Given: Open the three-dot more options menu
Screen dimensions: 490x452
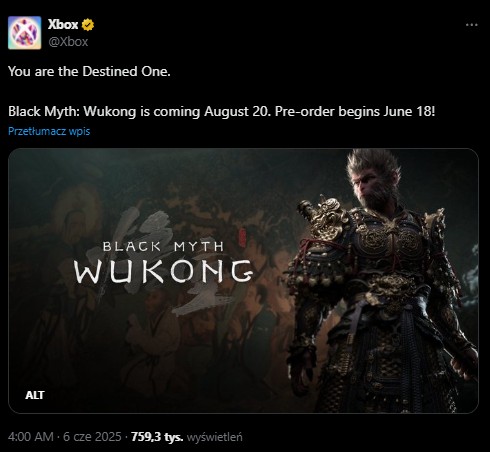Looking at the screenshot, I should coord(471,25).
